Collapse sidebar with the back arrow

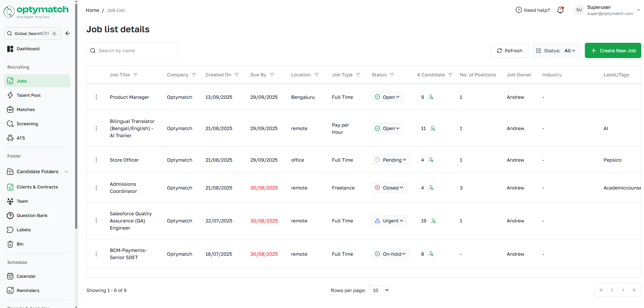[68, 33]
